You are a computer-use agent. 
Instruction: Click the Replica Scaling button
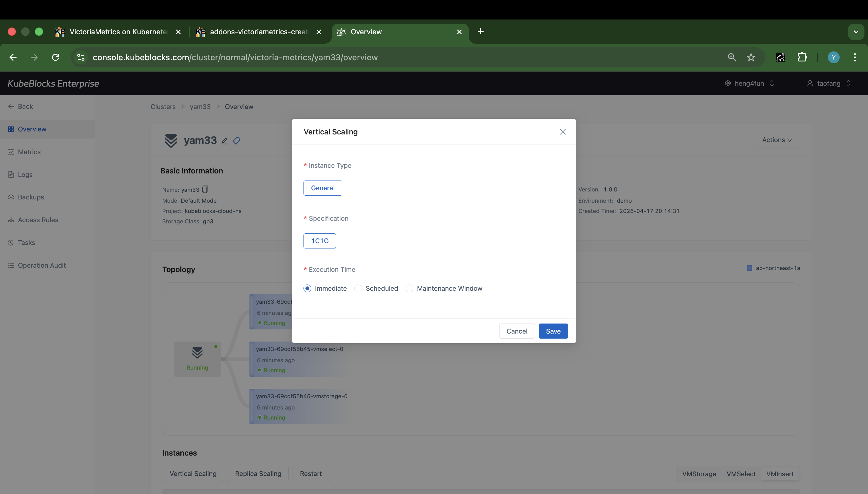pyautogui.click(x=258, y=474)
